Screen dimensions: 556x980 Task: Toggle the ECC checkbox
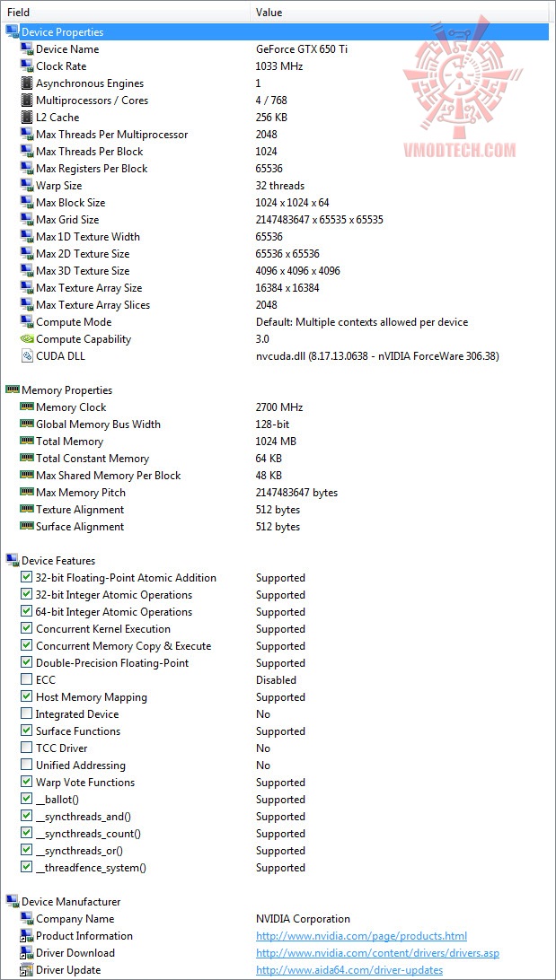coord(26,679)
